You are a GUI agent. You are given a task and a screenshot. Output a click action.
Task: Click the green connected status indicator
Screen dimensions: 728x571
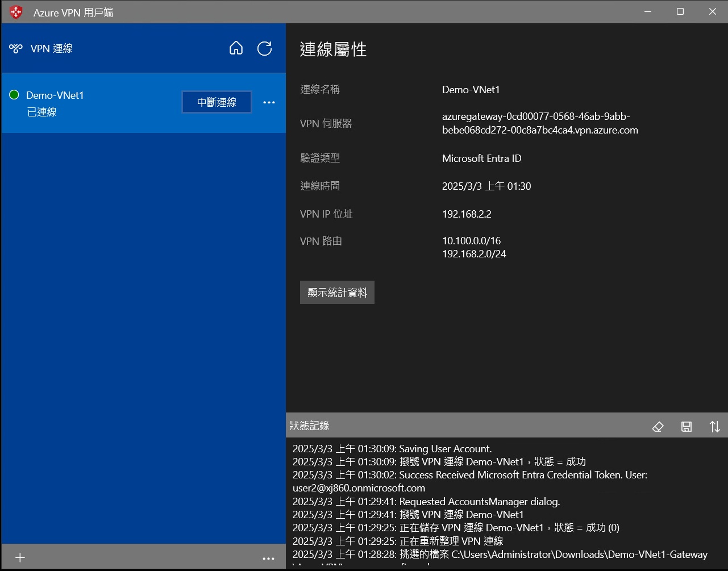(x=14, y=95)
